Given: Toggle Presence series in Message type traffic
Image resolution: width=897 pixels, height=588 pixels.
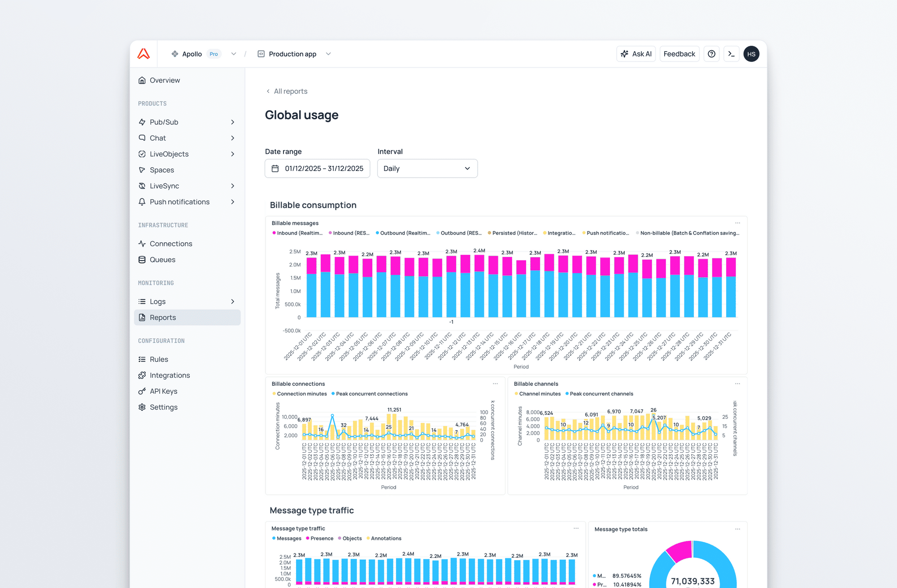Looking at the screenshot, I should click(321, 538).
